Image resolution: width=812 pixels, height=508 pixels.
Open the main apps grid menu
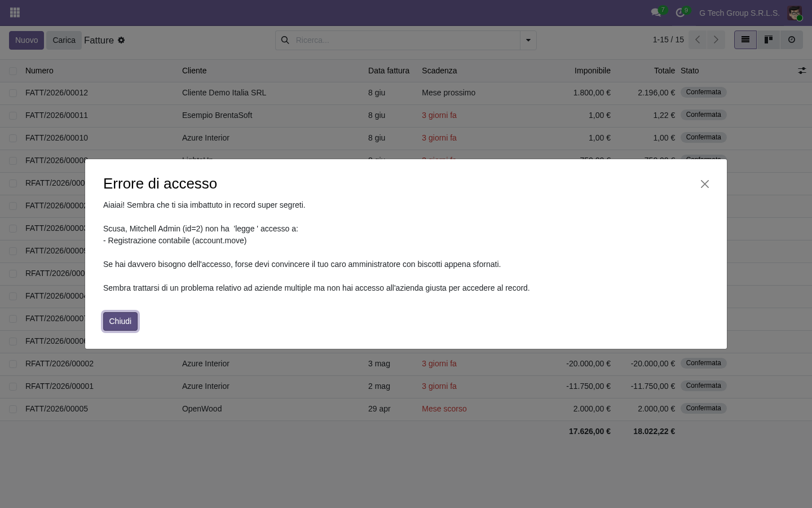(x=15, y=12)
